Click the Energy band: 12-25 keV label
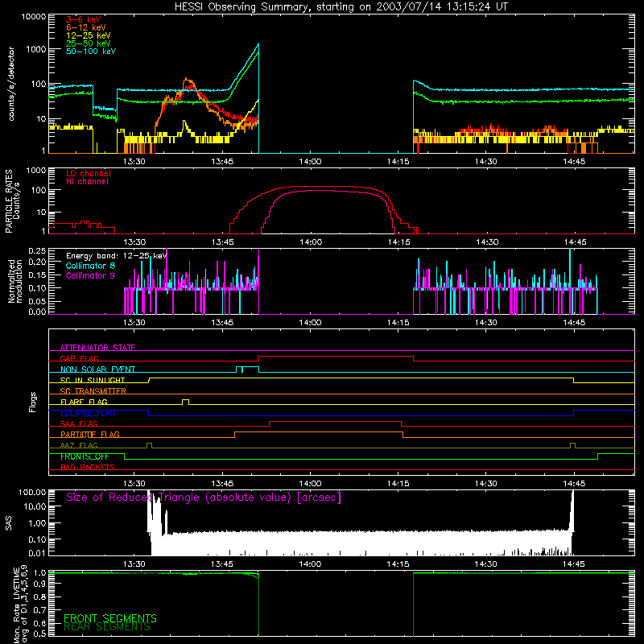Viewport: 644px width, 644px height. tap(117, 256)
